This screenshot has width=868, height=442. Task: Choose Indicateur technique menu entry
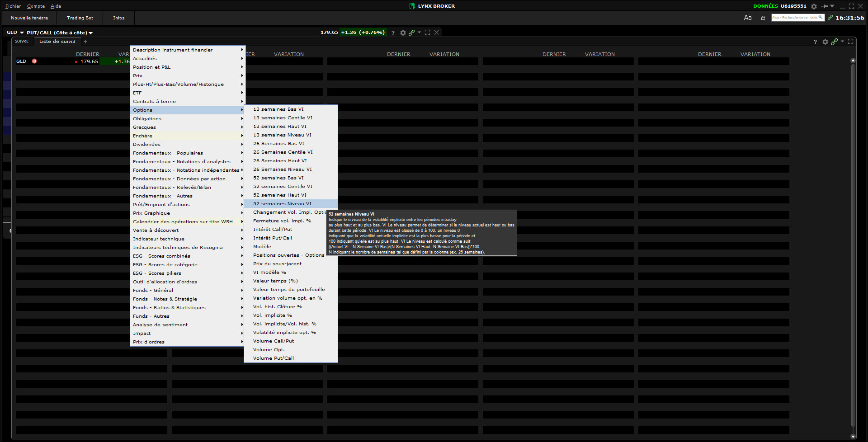click(x=187, y=239)
